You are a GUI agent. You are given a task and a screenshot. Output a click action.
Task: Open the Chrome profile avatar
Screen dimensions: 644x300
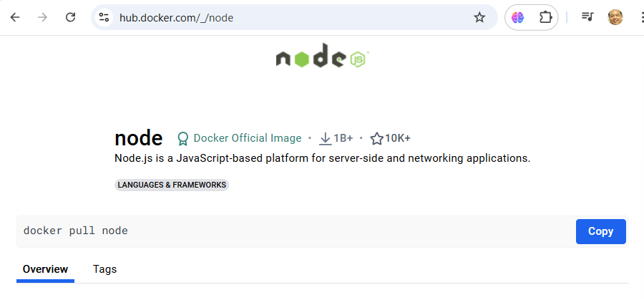(x=615, y=17)
